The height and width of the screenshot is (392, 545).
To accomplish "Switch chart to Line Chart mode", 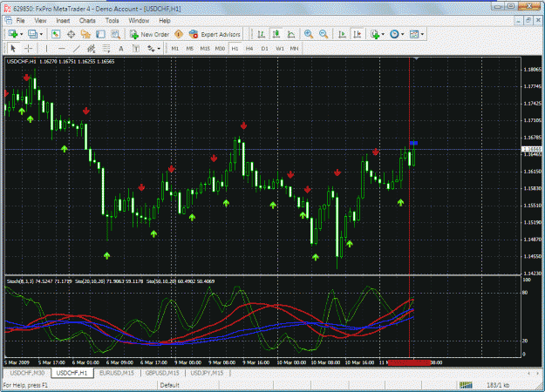I will point(291,34).
